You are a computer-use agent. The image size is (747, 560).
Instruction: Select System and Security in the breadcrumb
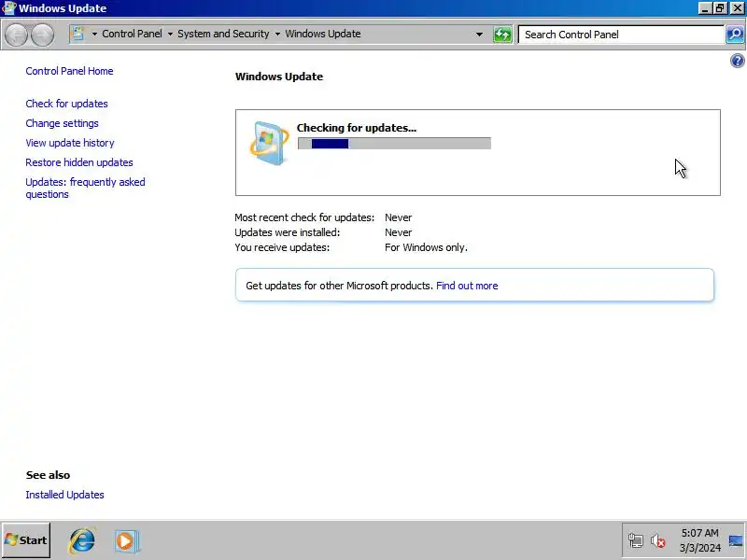pyautogui.click(x=223, y=34)
